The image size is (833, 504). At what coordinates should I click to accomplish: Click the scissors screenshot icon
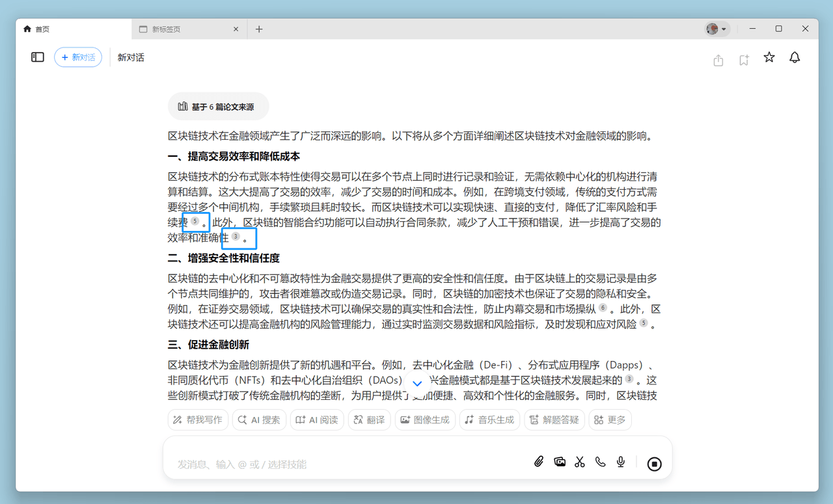(x=580, y=462)
